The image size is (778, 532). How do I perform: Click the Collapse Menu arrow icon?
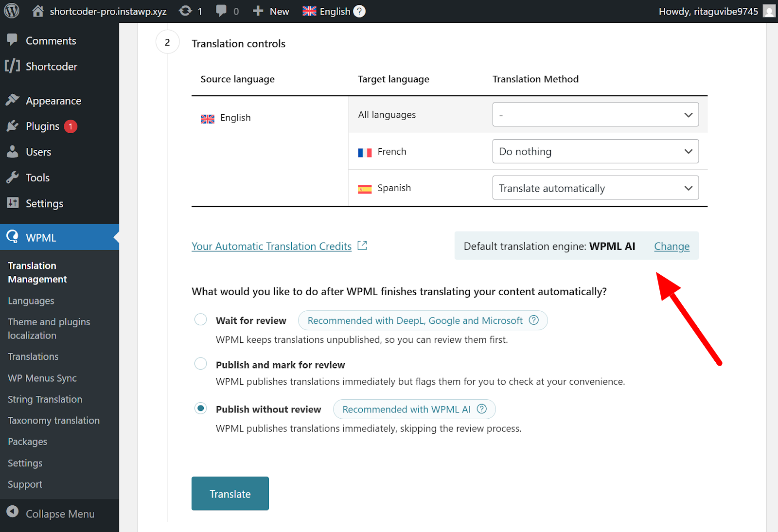pos(13,512)
